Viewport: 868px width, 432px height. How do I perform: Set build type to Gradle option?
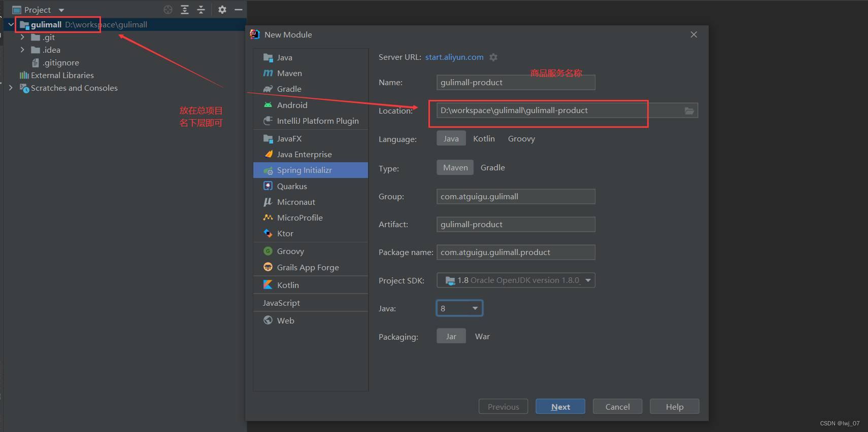493,167
